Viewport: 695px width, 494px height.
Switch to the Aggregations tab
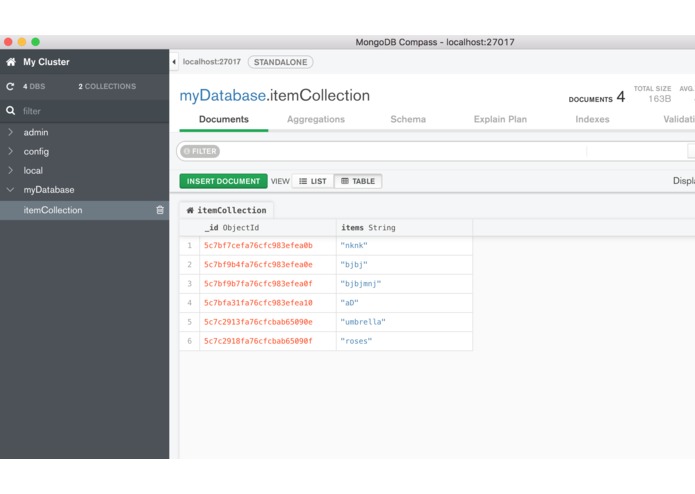[x=316, y=119]
